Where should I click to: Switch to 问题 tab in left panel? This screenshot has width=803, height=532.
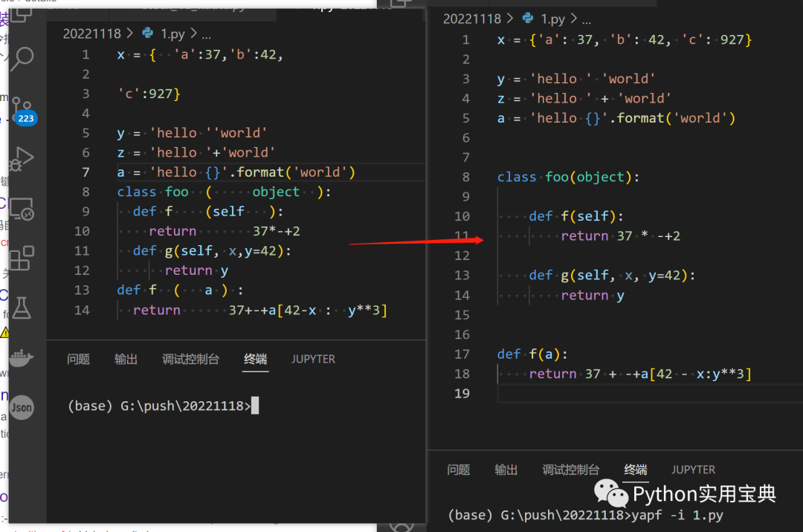(x=78, y=359)
